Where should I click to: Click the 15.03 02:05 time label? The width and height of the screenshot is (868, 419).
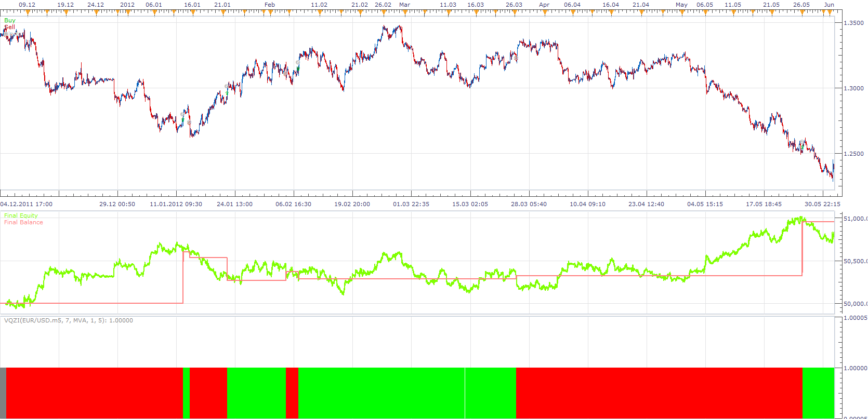(x=470, y=204)
